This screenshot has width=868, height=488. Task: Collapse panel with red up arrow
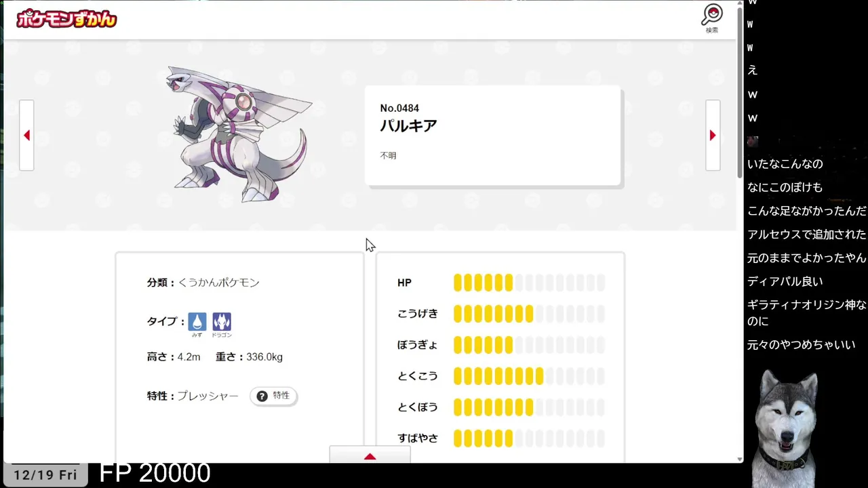click(370, 455)
